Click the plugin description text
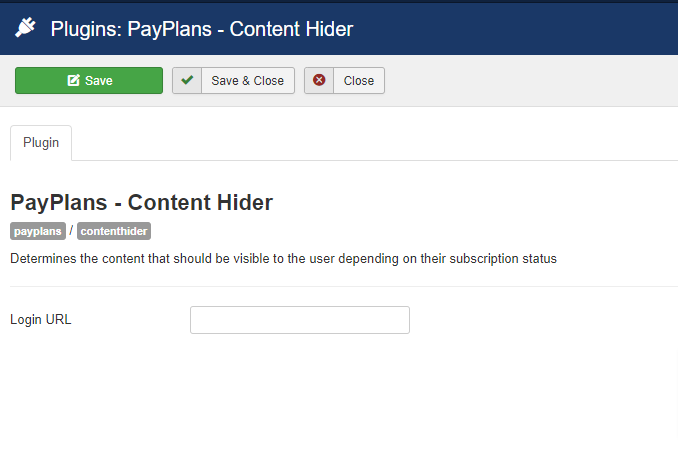Viewport: 678px width, 457px height. [x=283, y=259]
